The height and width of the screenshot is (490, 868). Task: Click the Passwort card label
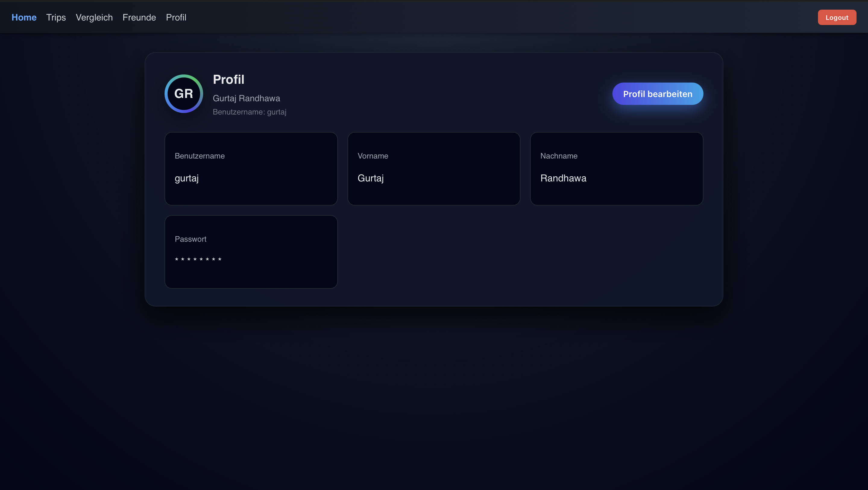(x=190, y=239)
